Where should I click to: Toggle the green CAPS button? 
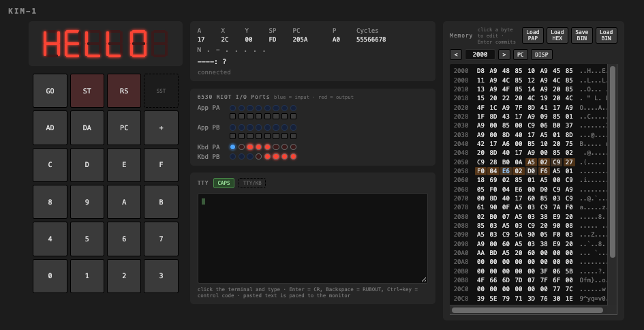224,183
